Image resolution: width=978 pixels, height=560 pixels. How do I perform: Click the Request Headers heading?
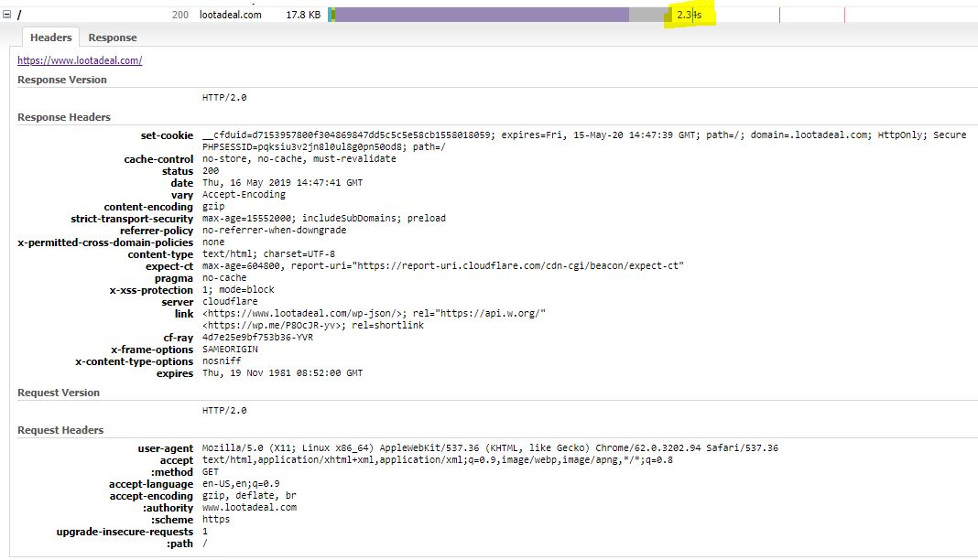click(60, 430)
